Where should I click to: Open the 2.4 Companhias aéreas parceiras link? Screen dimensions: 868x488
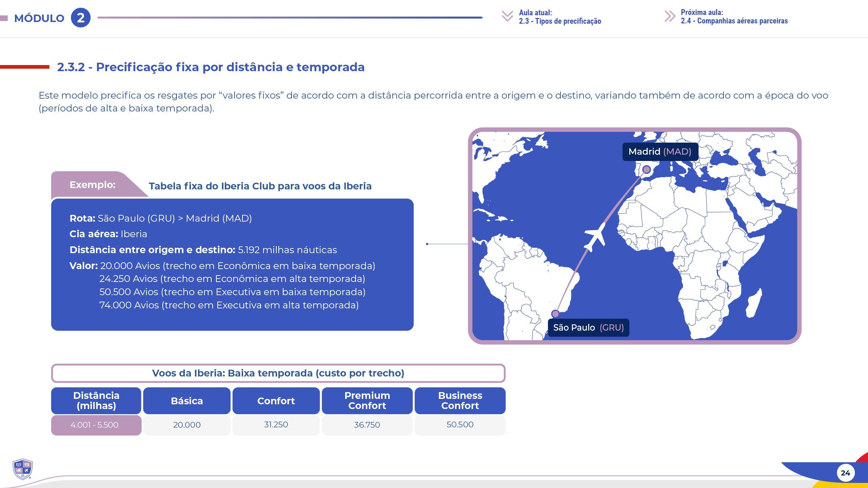point(734,21)
